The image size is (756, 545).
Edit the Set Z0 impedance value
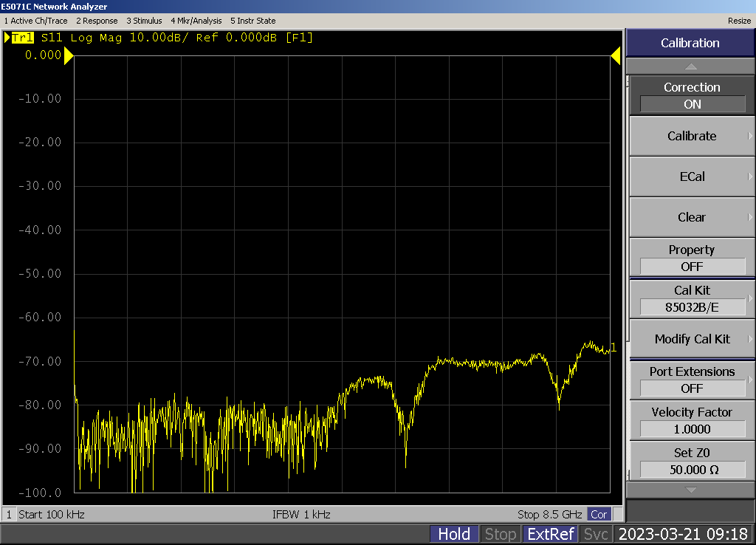(x=692, y=469)
